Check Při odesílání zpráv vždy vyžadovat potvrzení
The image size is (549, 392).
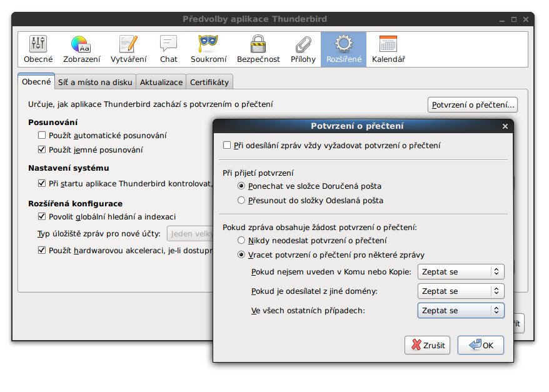(x=227, y=145)
